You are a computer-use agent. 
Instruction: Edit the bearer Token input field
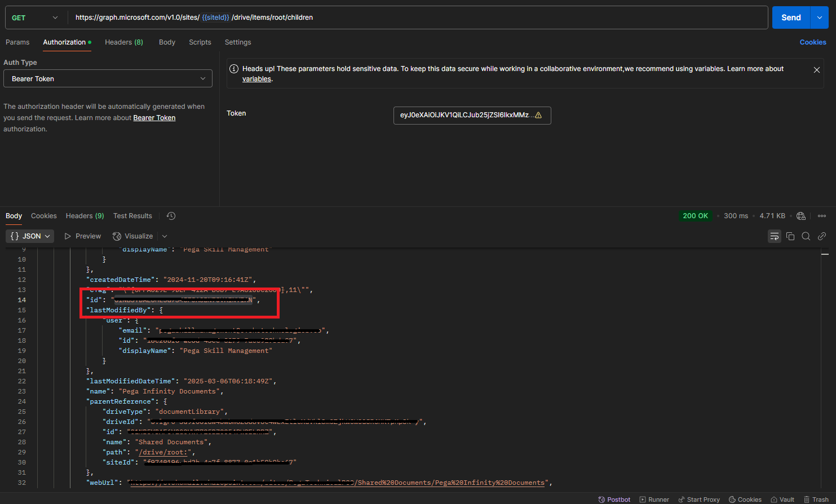click(472, 115)
